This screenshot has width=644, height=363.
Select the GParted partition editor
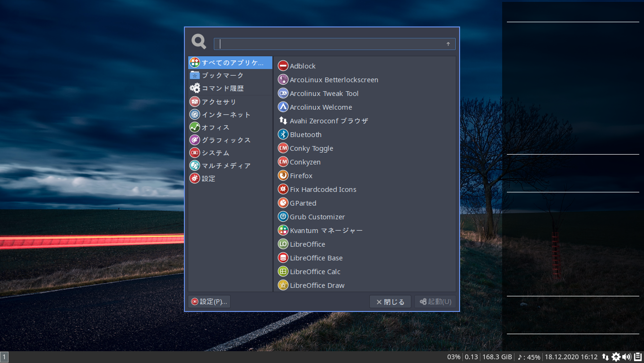tap(365, 203)
